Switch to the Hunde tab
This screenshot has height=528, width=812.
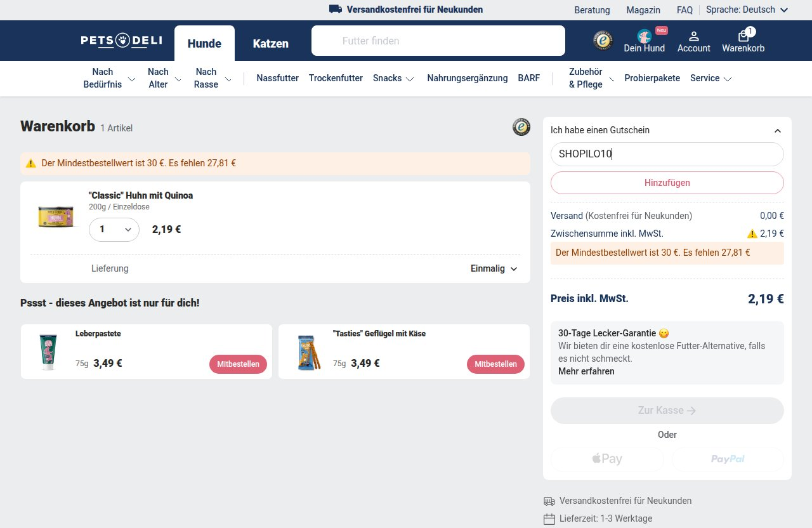click(x=204, y=43)
